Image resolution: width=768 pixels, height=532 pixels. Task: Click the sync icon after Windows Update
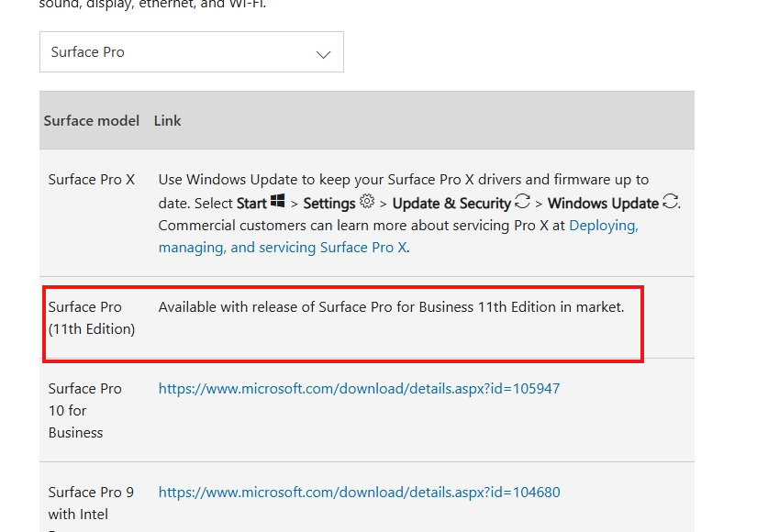point(670,202)
